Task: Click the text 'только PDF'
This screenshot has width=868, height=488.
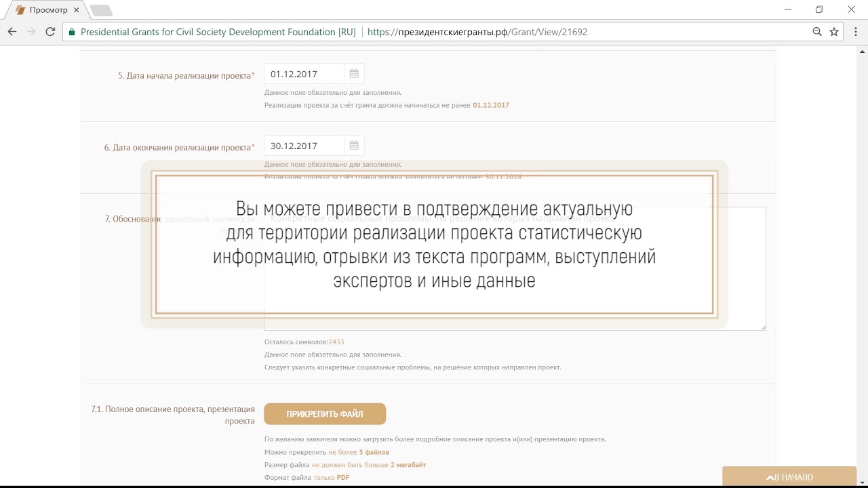Action: pos(332,478)
